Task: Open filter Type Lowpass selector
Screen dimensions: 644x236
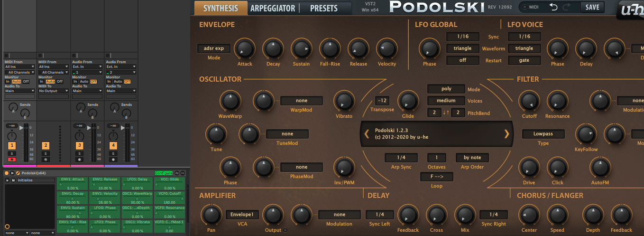Action: coord(543,134)
